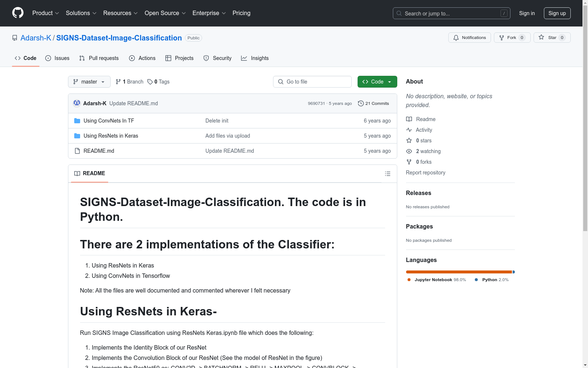588x368 pixels.
Task: Switch to the Insights tab
Action: 255,58
